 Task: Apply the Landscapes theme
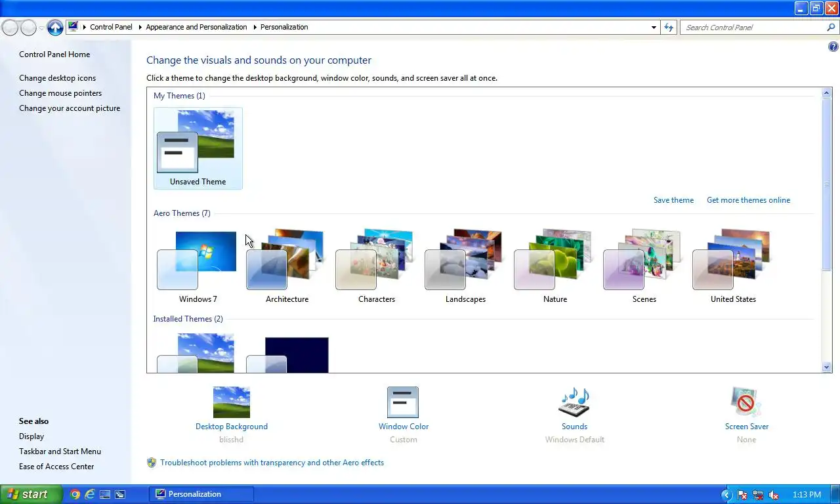point(465,266)
